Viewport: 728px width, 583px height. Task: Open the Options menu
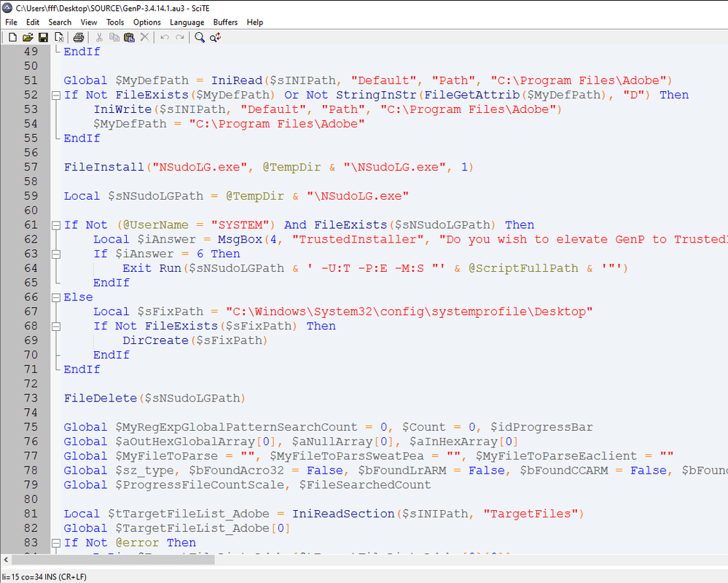[147, 22]
